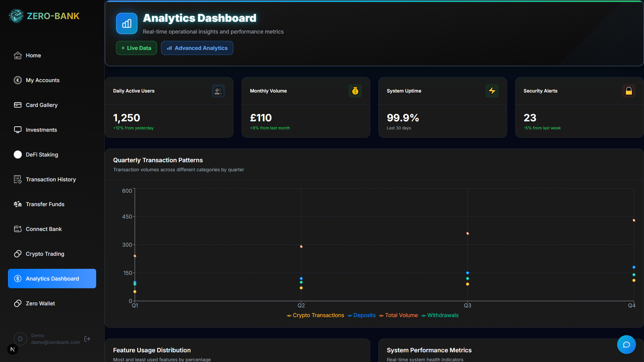Click the Connect Bank plus-card icon
The width and height of the screenshot is (644, 362).
(18, 229)
